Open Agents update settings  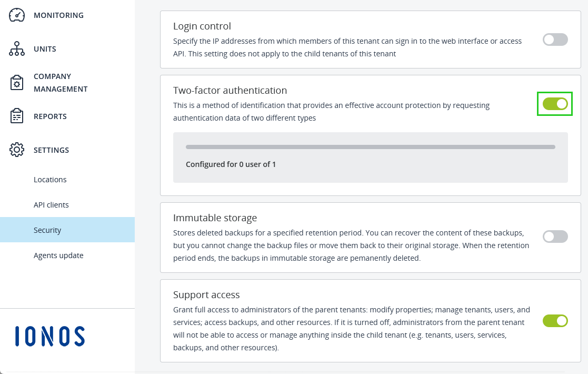pyautogui.click(x=58, y=255)
